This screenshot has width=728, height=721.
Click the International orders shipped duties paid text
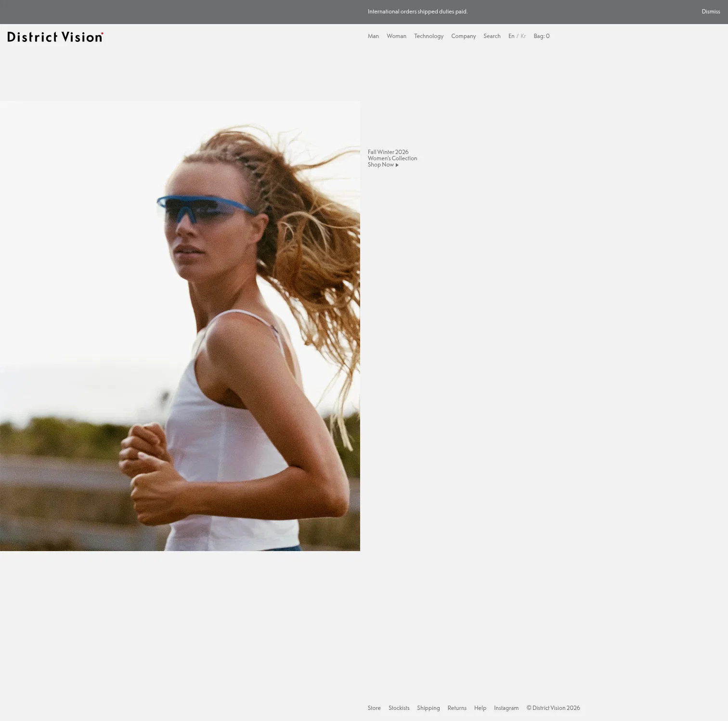click(417, 12)
